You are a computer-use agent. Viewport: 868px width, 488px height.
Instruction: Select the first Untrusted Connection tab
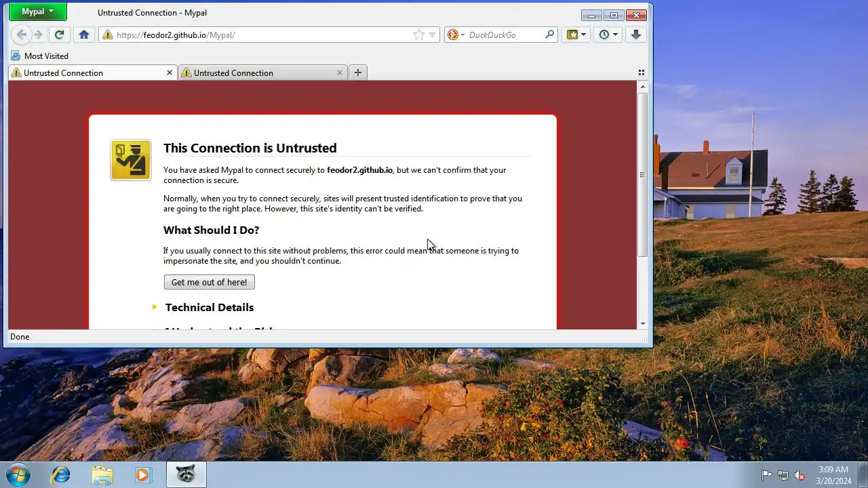pyautogui.click(x=92, y=73)
